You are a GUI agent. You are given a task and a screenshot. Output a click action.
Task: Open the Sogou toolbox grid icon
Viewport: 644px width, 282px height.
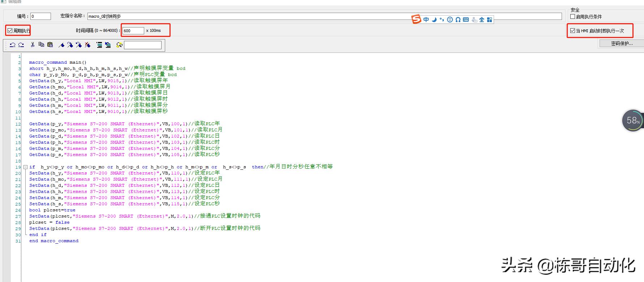click(490, 20)
